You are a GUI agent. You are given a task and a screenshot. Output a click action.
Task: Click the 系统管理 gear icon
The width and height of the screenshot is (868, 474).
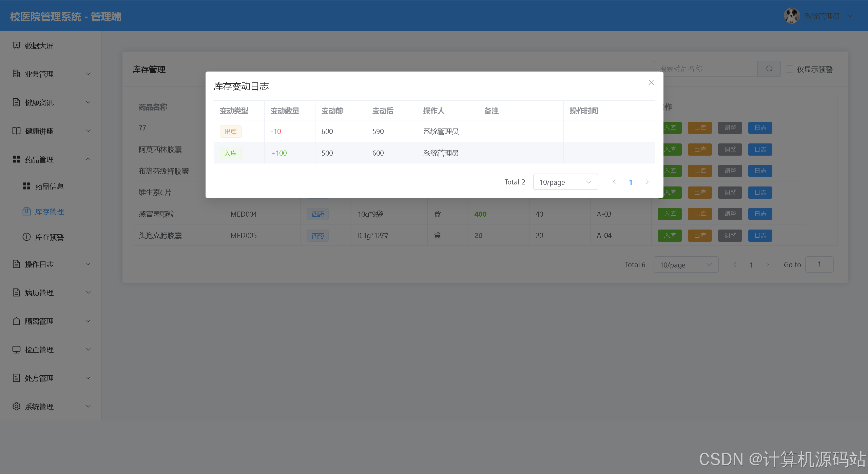click(16, 406)
